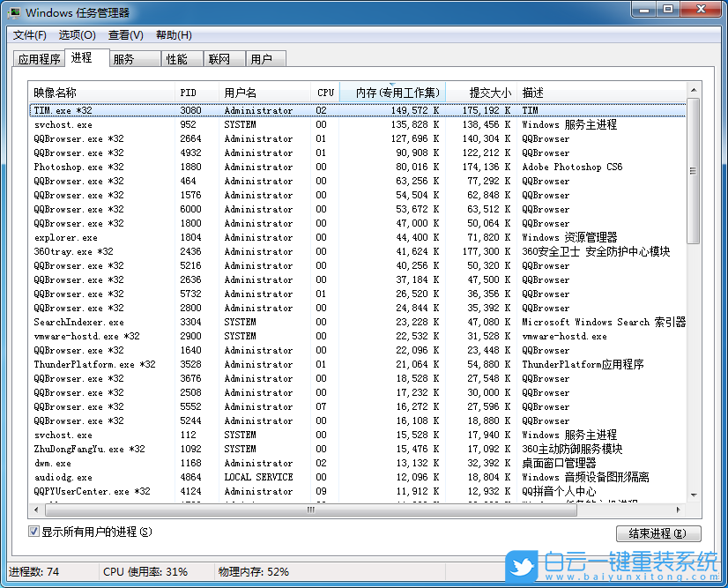
Task: Click the horizontal scrollbar thumb
Action: 308,510
